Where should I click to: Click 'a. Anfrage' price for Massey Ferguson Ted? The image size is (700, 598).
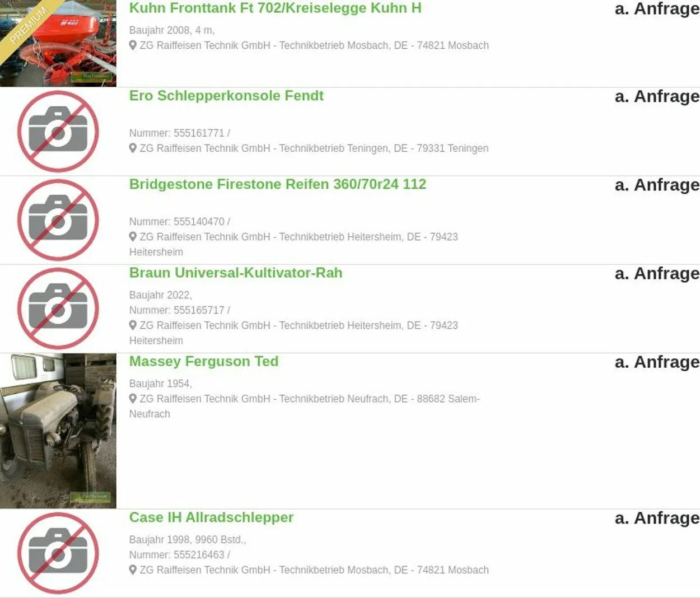click(657, 362)
